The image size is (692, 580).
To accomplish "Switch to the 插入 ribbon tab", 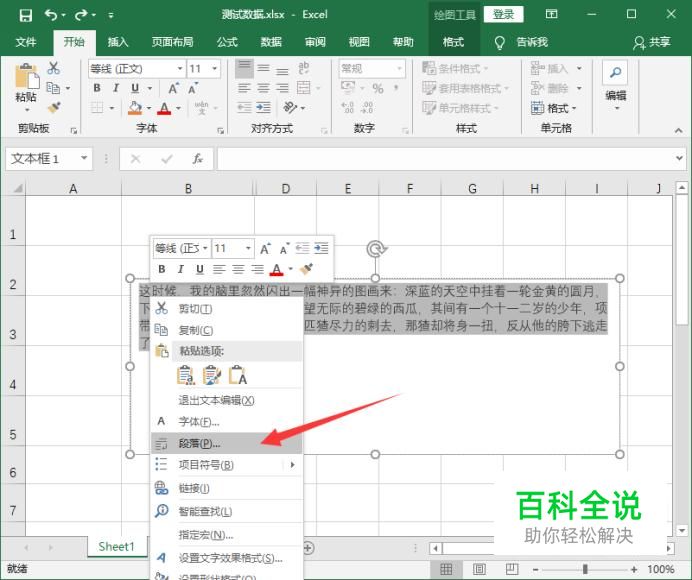I will (x=118, y=42).
